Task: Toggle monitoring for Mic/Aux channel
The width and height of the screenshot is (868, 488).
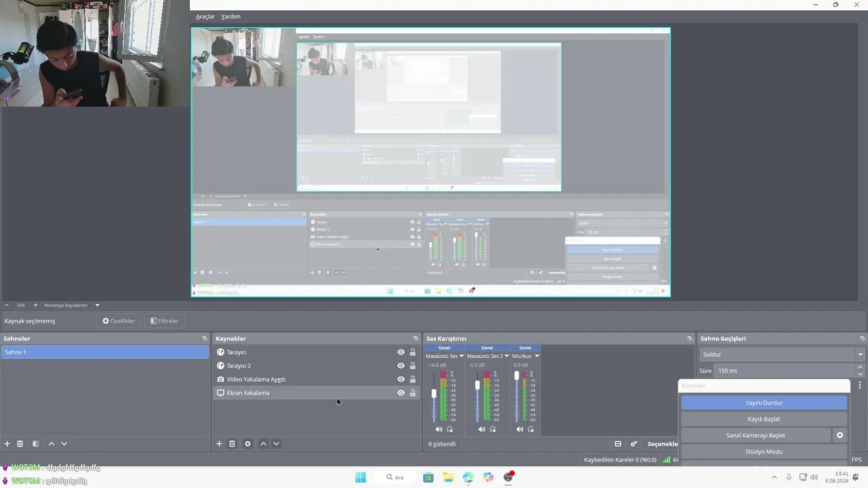Action: 530,429
